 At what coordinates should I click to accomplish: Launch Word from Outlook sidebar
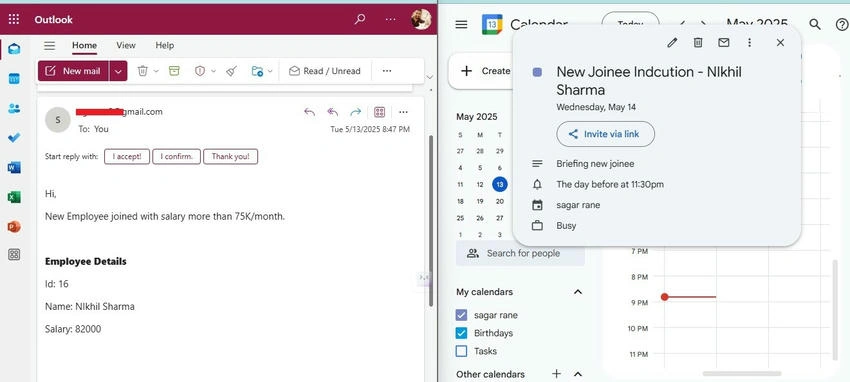14,167
